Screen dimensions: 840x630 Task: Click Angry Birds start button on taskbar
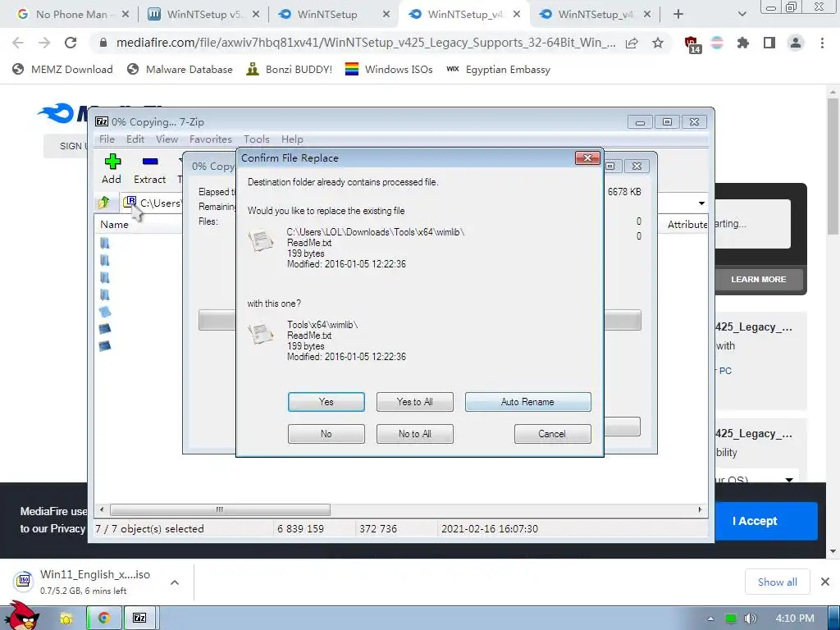(x=22, y=616)
